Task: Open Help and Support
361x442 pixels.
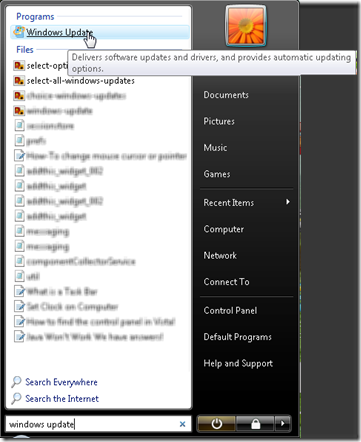Action: [238, 363]
